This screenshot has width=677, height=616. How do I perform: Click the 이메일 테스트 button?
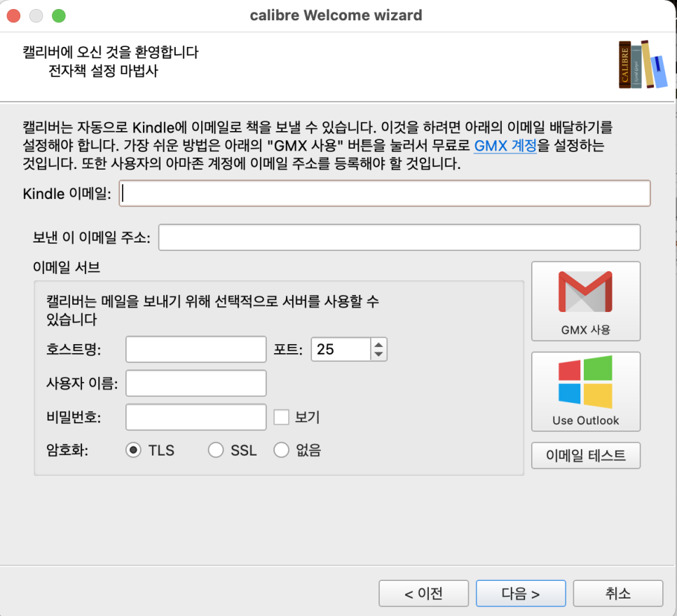[585, 456]
